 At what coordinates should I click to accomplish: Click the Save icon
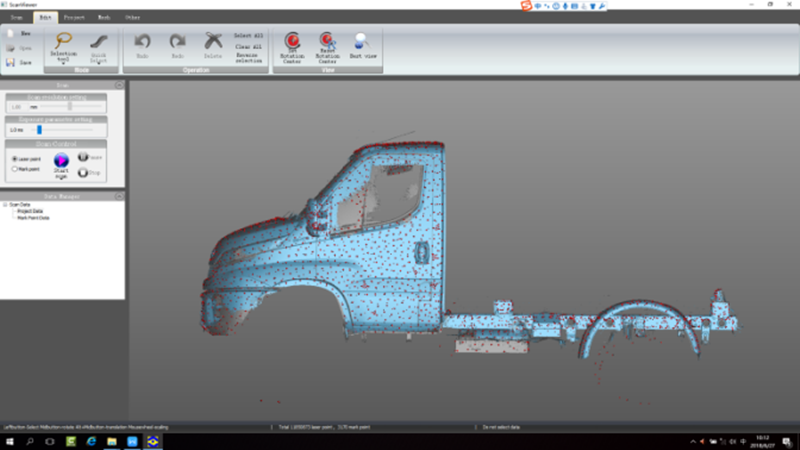point(12,62)
